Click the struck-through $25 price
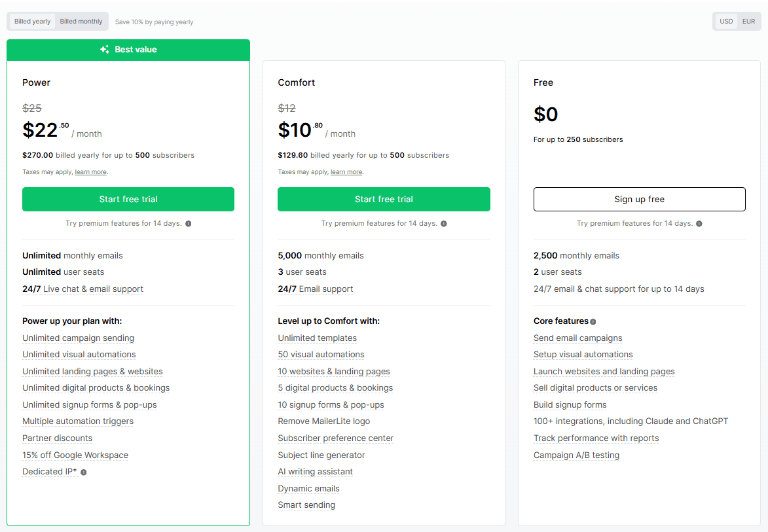Viewport: 768px width, 532px height. pyautogui.click(x=32, y=108)
